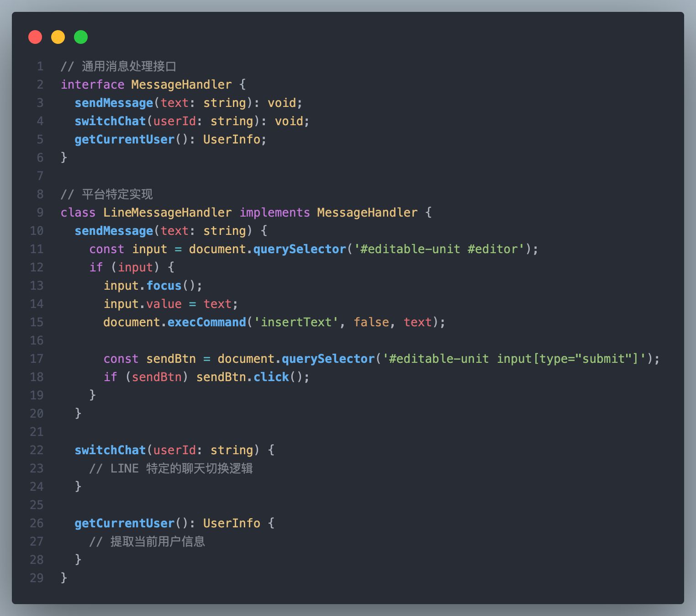Click 'sendMessage' on line 3
Image resolution: width=696 pixels, height=616 pixels.
coord(114,103)
